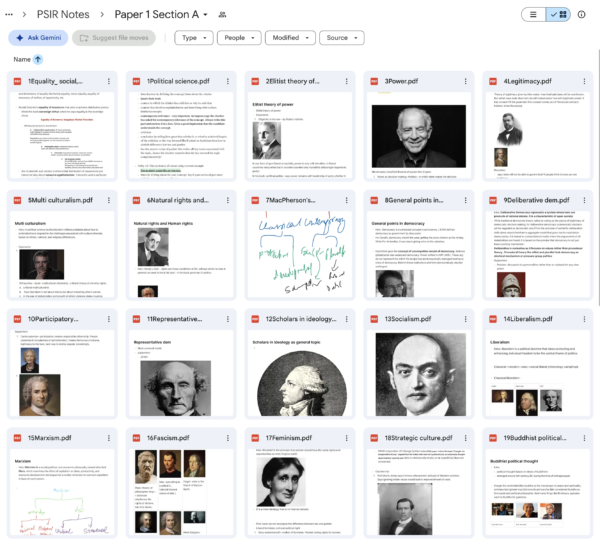Open 10Participatory preview thumbnail
This screenshot has height=544, width=600.
click(62, 373)
